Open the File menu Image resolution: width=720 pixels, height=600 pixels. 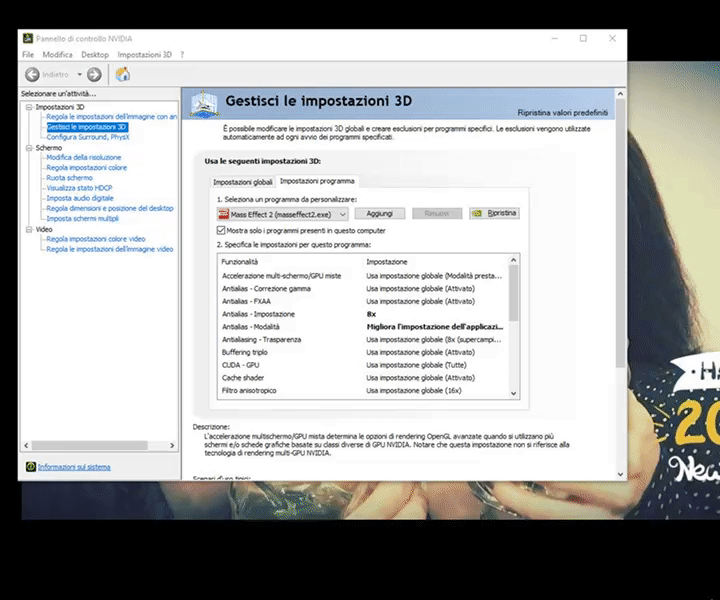(28, 55)
